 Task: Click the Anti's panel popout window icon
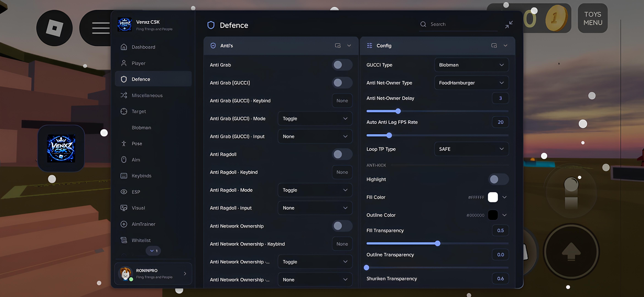tap(338, 46)
